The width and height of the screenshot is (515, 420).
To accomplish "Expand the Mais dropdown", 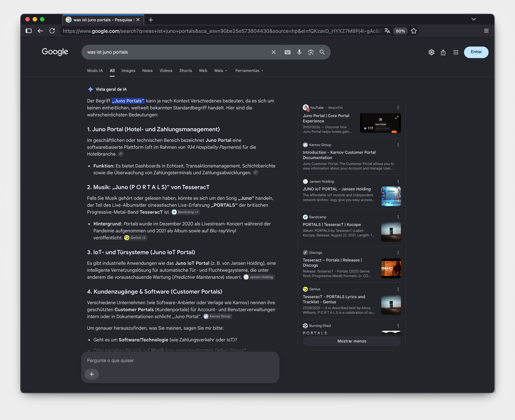I will (x=221, y=71).
